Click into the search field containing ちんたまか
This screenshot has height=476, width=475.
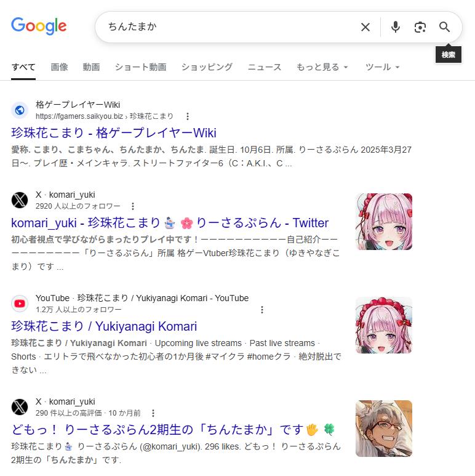point(231,27)
